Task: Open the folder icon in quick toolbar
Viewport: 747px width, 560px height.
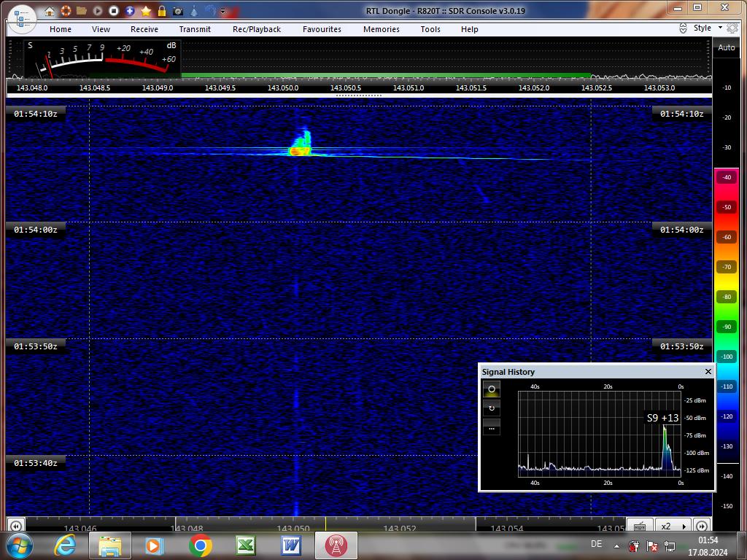Action: tap(82, 10)
